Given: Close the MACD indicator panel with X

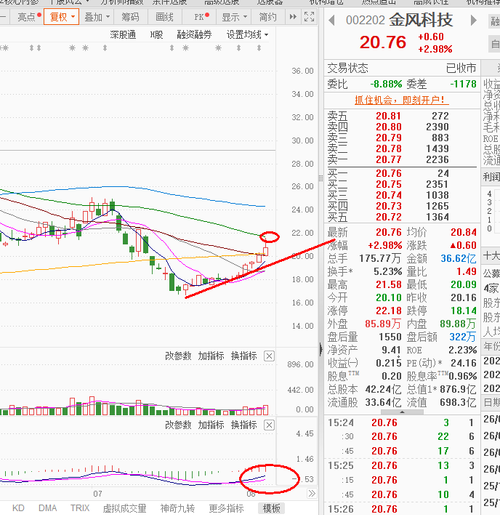Looking at the screenshot, I should (269, 425).
